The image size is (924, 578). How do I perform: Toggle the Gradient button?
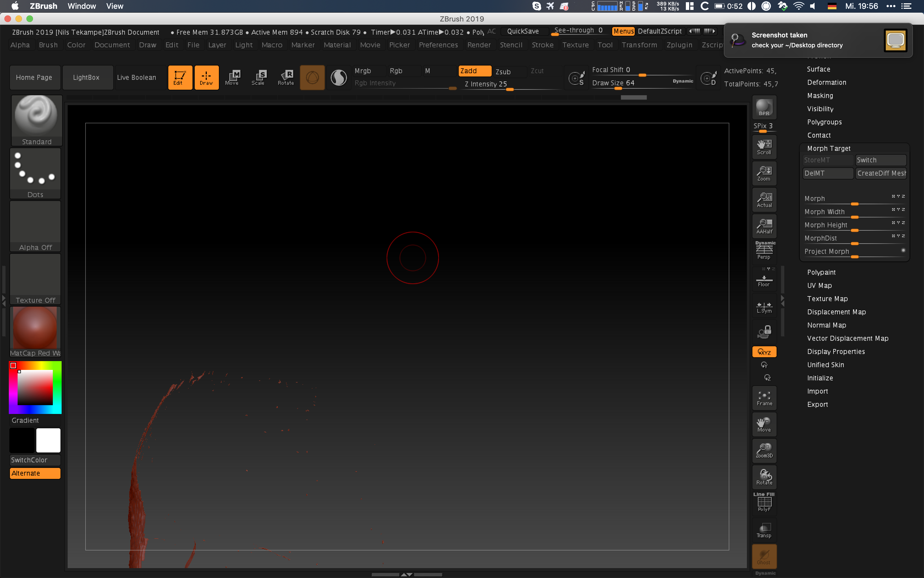[35, 420]
